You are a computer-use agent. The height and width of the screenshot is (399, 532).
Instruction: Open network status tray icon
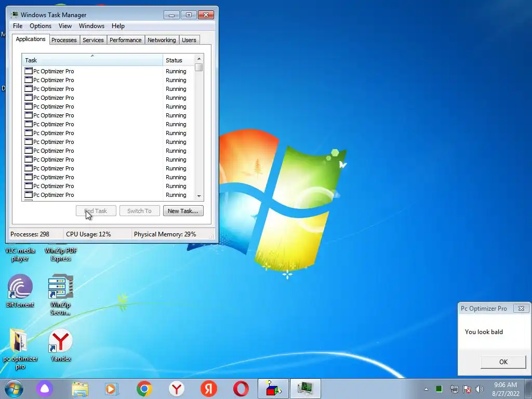coord(454,389)
